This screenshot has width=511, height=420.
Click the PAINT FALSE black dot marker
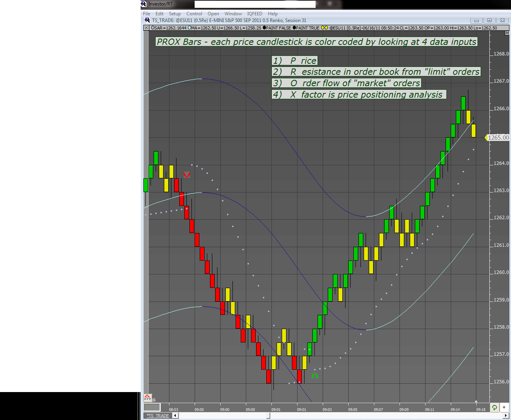point(265,28)
